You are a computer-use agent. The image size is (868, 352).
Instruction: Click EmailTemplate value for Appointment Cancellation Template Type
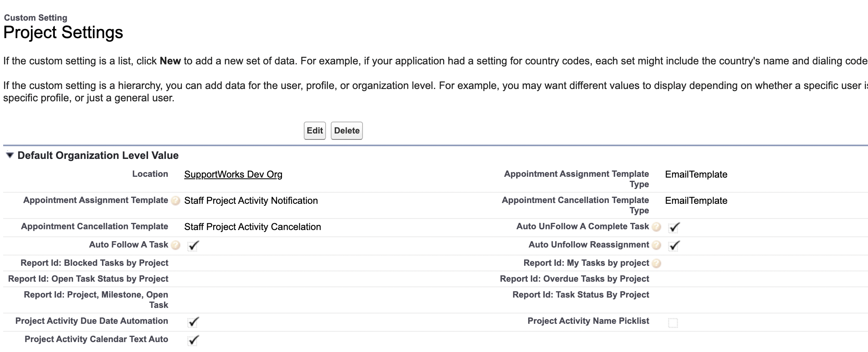coord(696,201)
